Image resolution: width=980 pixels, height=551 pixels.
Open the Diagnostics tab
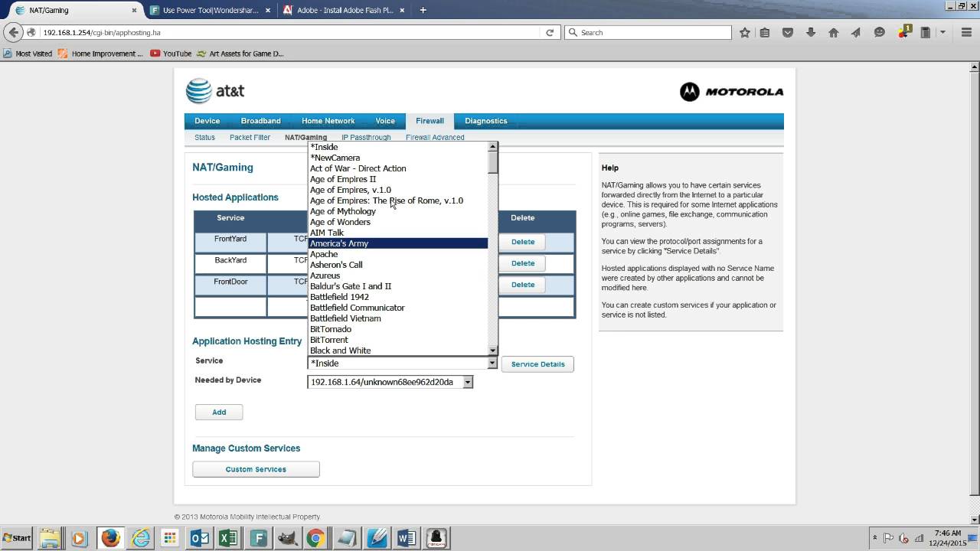[485, 121]
